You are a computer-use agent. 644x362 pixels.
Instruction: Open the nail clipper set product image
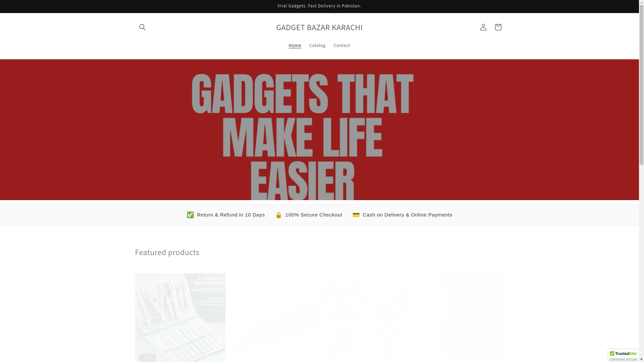point(180,317)
